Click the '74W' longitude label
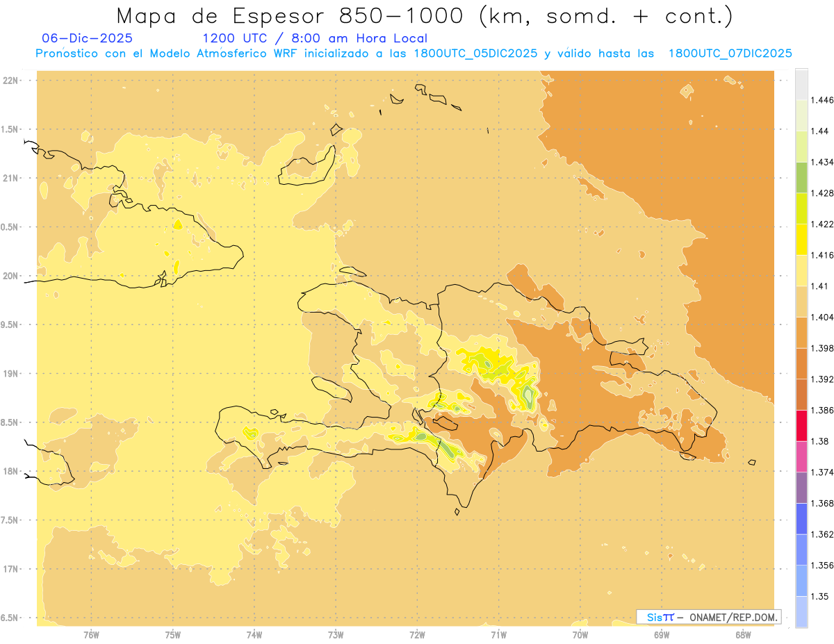 tap(254, 635)
